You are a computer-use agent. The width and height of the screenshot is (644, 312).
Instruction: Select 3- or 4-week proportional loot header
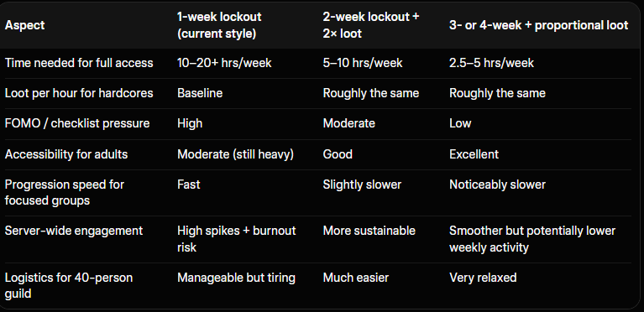point(538,25)
